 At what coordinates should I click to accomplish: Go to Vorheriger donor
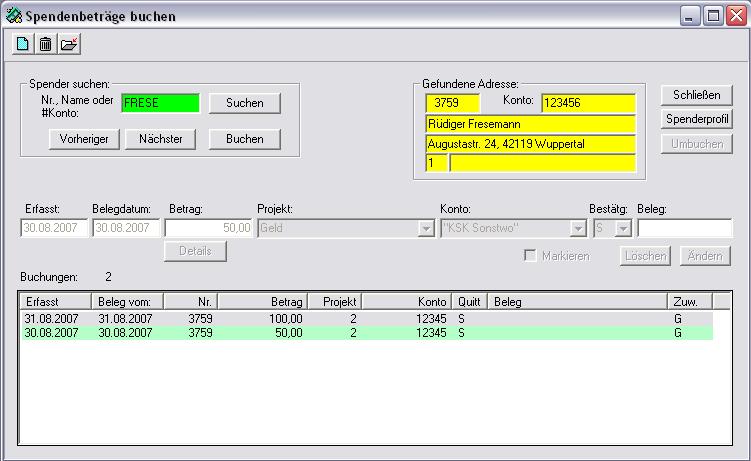click(x=84, y=140)
